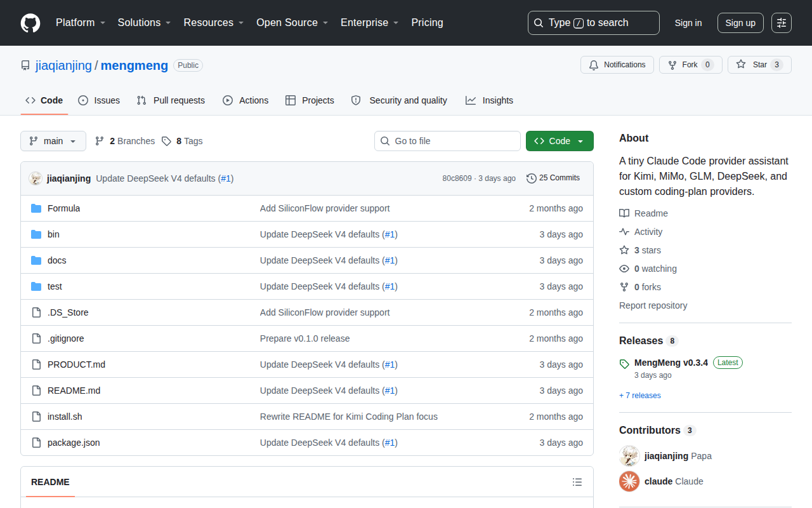Click the Notifications button

click(x=617, y=65)
